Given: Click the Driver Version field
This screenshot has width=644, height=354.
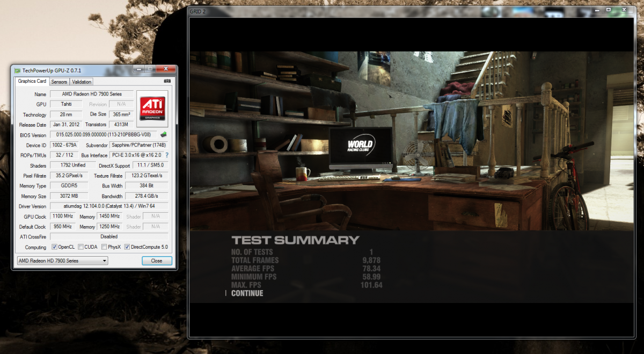Looking at the screenshot, I should tap(109, 206).
